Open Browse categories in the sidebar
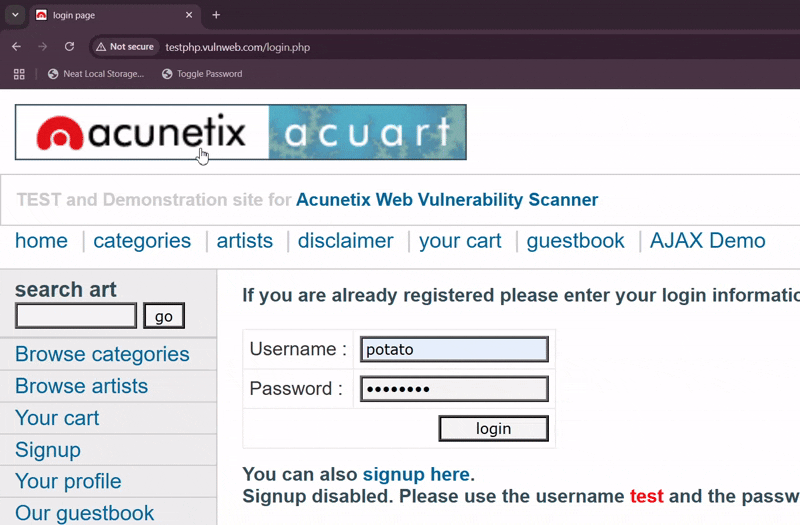Image resolution: width=800 pixels, height=525 pixels. [x=102, y=354]
